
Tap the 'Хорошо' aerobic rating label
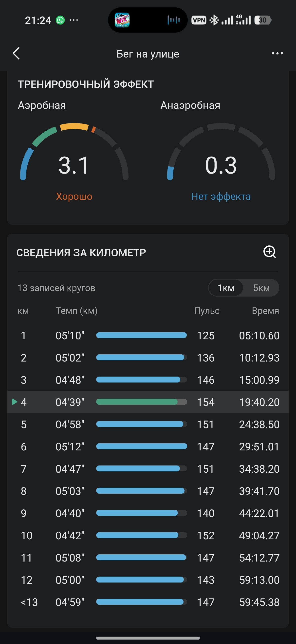[74, 197]
